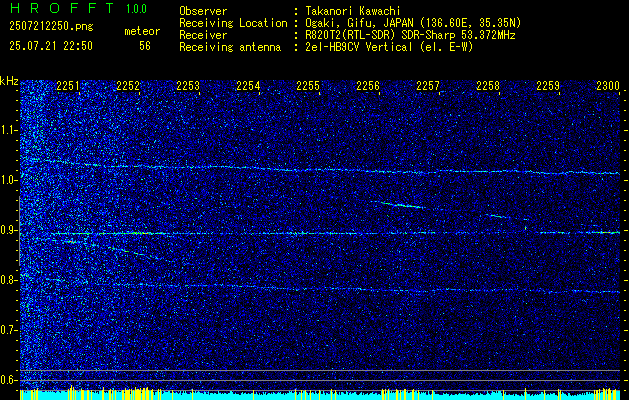Click frequency axis label 0.6
This screenshot has width=629, height=400.
pyautogui.click(x=9, y=380)
